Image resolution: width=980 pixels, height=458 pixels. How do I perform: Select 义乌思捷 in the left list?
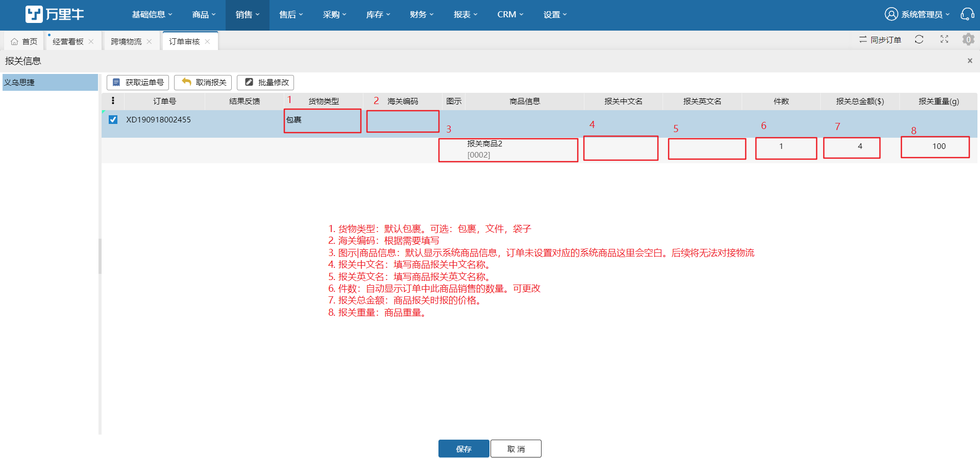(50, 82)
